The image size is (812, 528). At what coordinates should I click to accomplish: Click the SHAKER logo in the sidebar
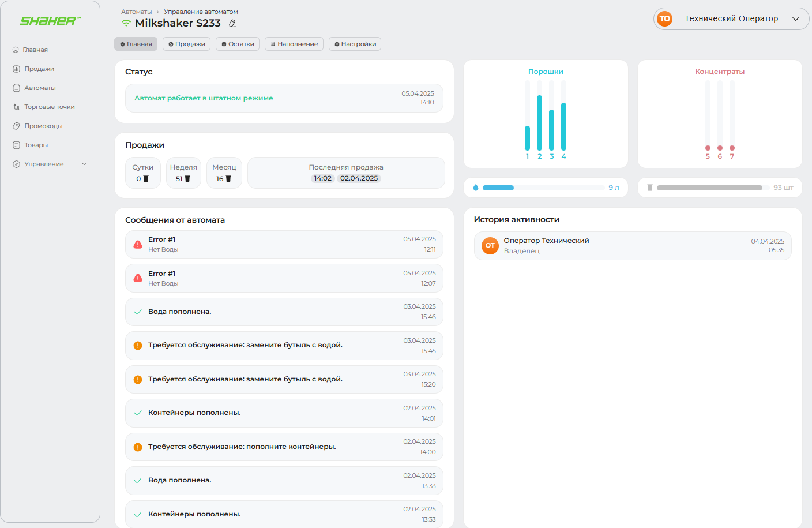[x=50, y=21]
